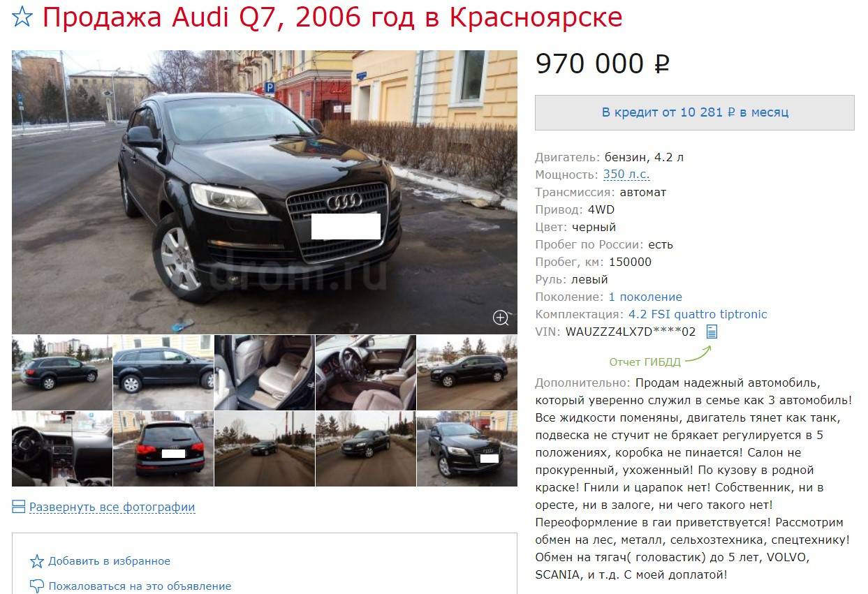Viewport: 868px width, 594px height.
Task: Expand all photos via Развернуть все фотографии
Action: point(112,507)
